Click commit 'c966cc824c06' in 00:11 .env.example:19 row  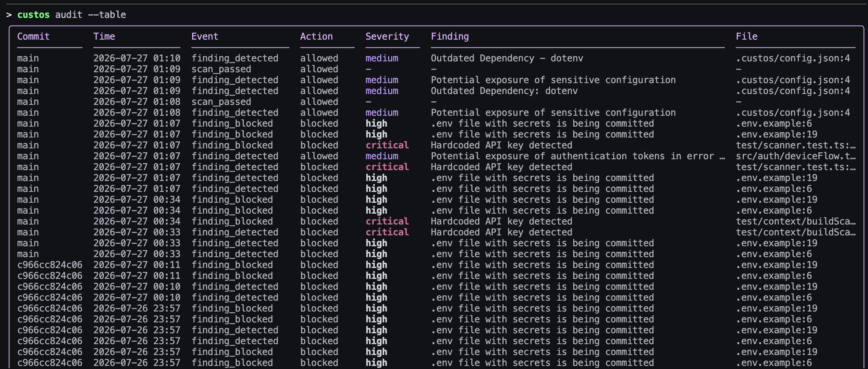pos(50,265)
